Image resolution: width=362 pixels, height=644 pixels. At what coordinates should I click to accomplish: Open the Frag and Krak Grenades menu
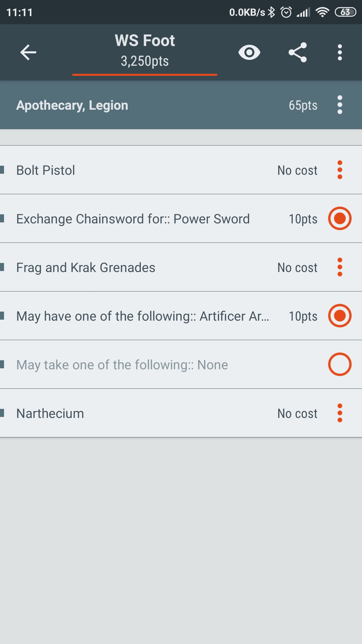click(x=340, y=267)
